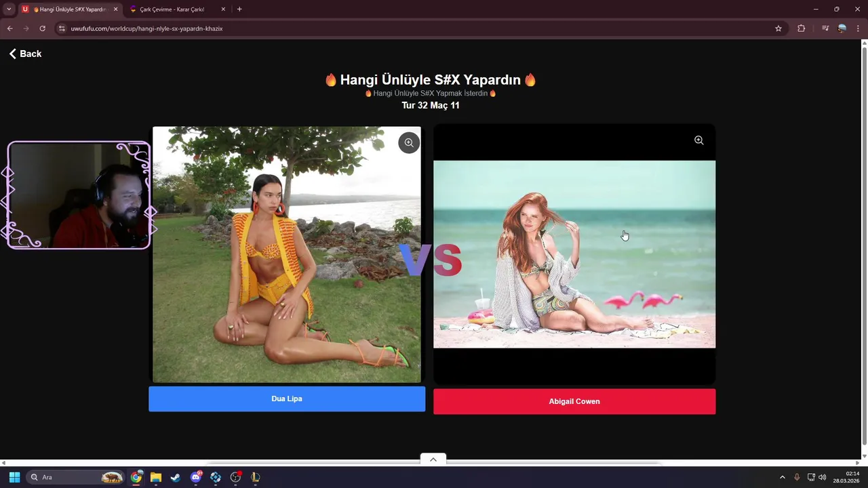Image resolution: width=868 pixels, height=488 pixels.
Task: Show hidden system tray icons
Action: coord(782,477)
